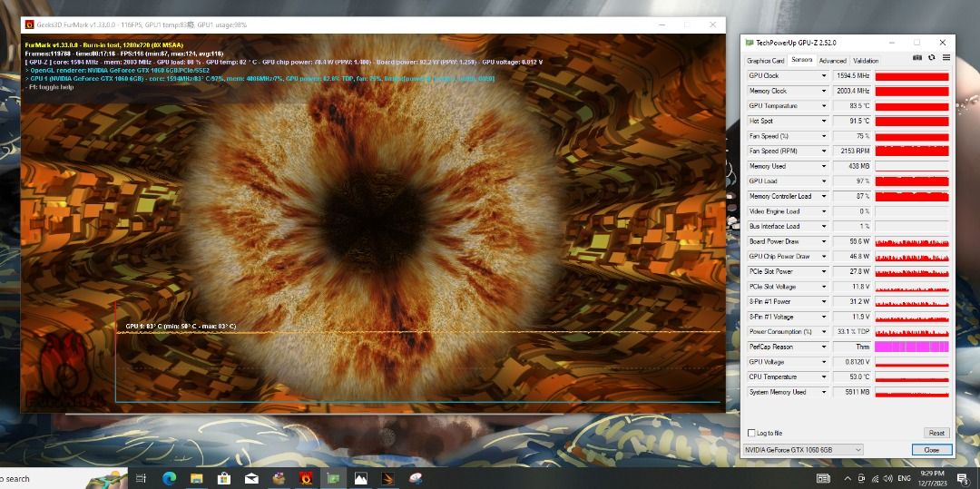The image size is (980, 489).
Task: Open the Fan Speed (RPM) sensor dropdown
Action: pyautogui.click(x=824, y=151)
